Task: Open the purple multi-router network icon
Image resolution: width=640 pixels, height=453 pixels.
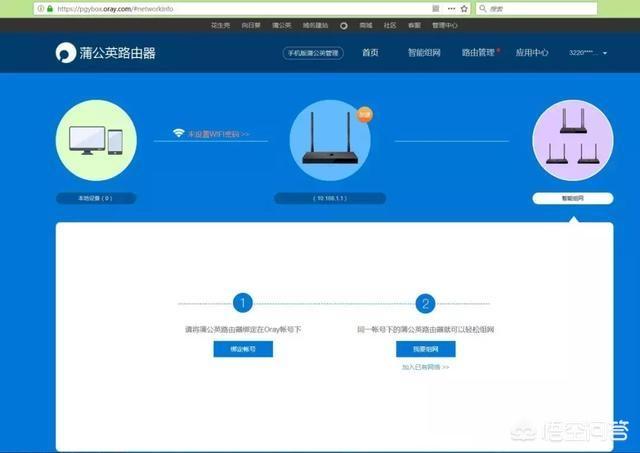Action: click(x=573, y=140)
